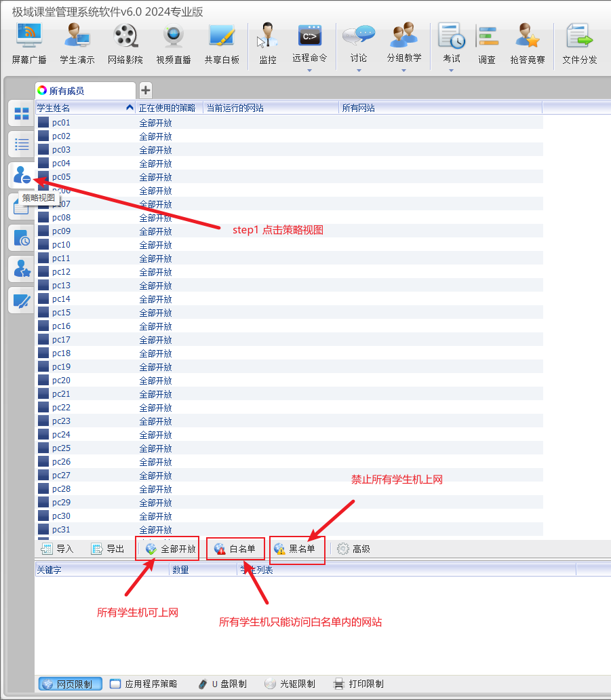Launch 抢答竞赛 quiz competition

click(528, 43)
